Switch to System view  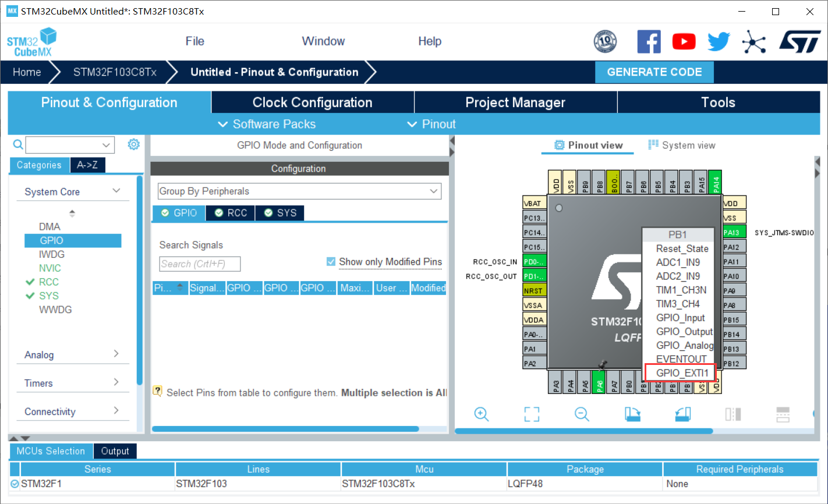point(682,145)
